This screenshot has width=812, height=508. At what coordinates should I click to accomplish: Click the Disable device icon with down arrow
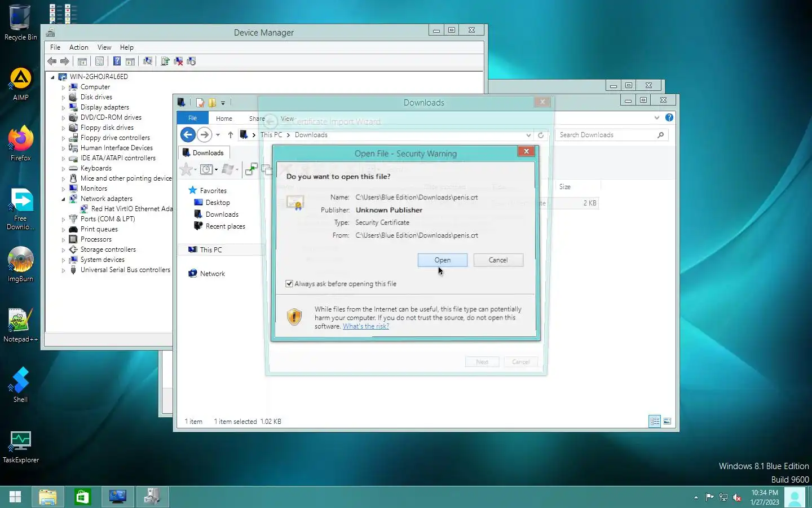pos(192,62)
